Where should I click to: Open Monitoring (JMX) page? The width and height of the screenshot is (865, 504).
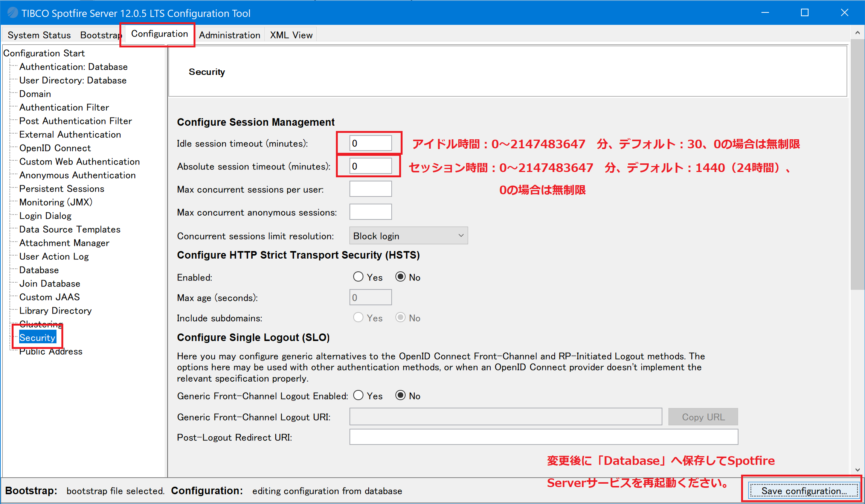(56, 202)
